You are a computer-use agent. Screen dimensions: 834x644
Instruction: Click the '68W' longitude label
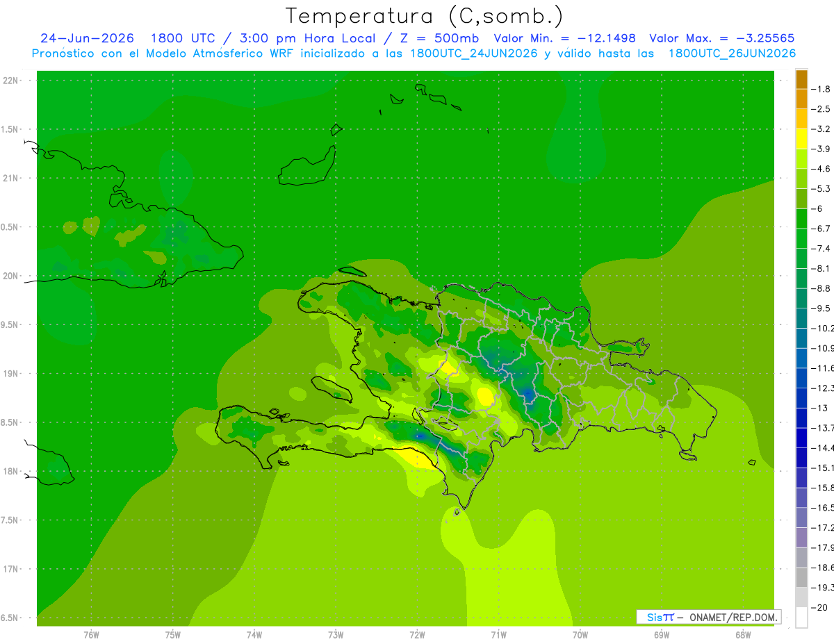[x=743, y=635]
